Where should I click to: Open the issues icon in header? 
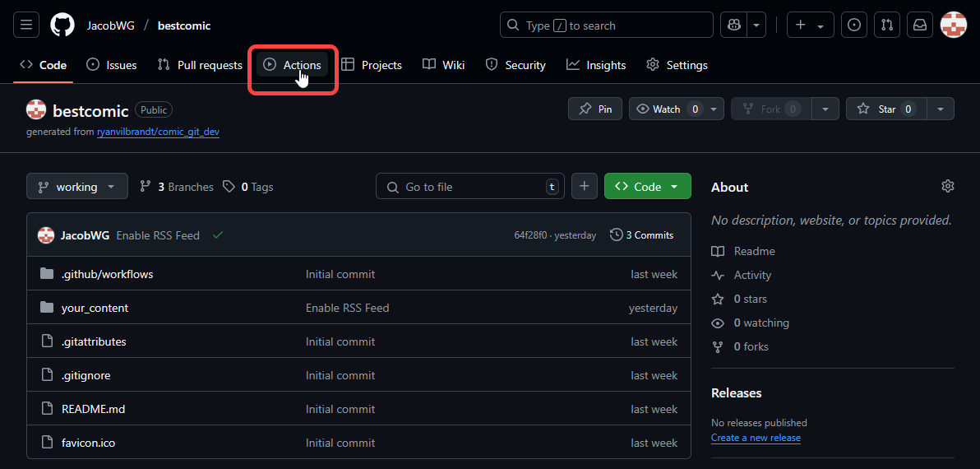pyautogui.click(x=855, y=26)
